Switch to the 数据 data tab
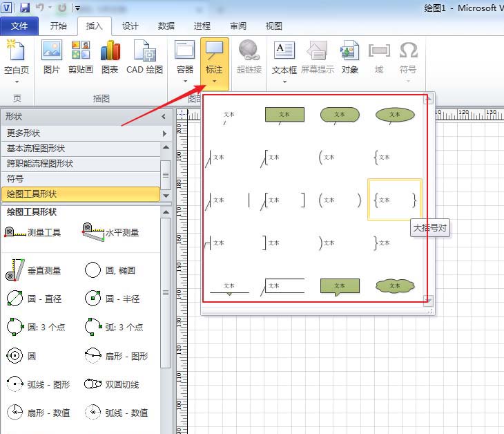The width and height of the screenshot is (504, 434). (x=166, y=26)
